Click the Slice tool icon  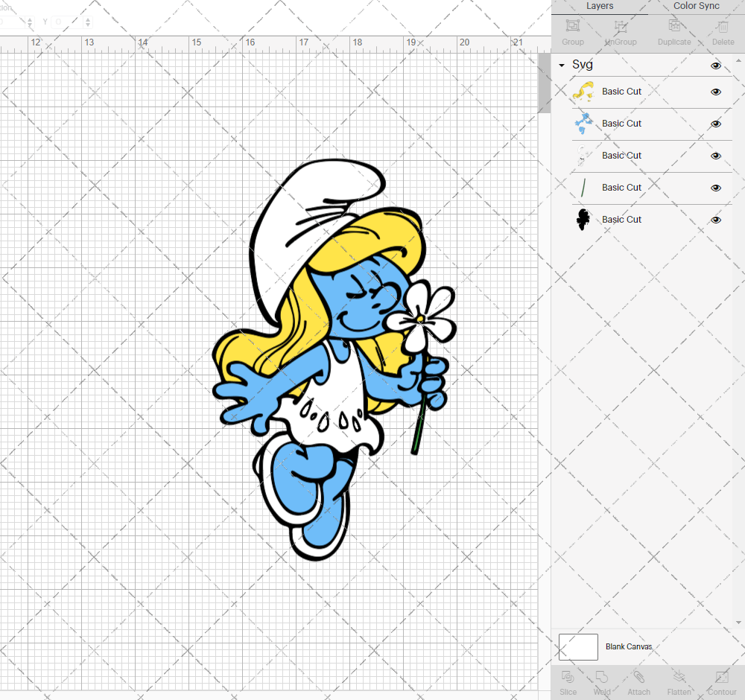pyautogui.click(x=568, y=676)
